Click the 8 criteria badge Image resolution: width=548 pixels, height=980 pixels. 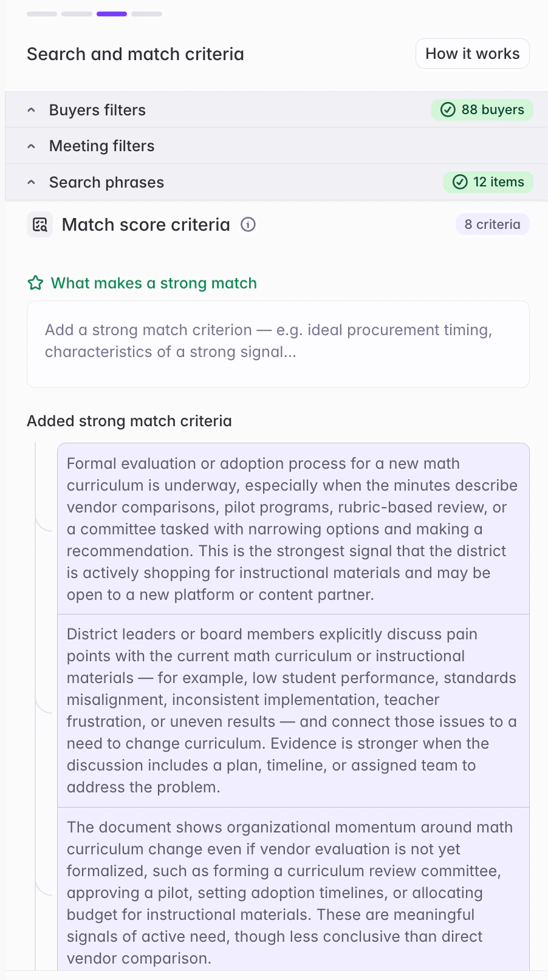(x=493, y=225)
